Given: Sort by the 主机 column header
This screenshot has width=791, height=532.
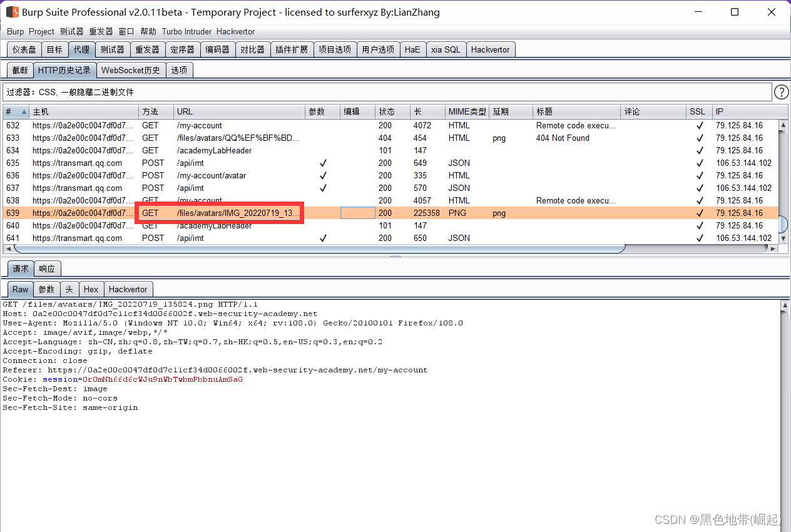Looking at the screenshot, I should (84, 112).
